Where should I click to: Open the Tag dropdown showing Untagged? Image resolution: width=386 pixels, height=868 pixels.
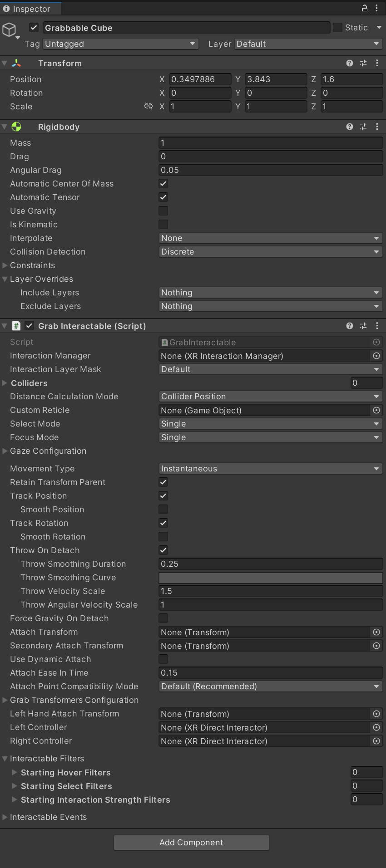click(x=121, y=44)
